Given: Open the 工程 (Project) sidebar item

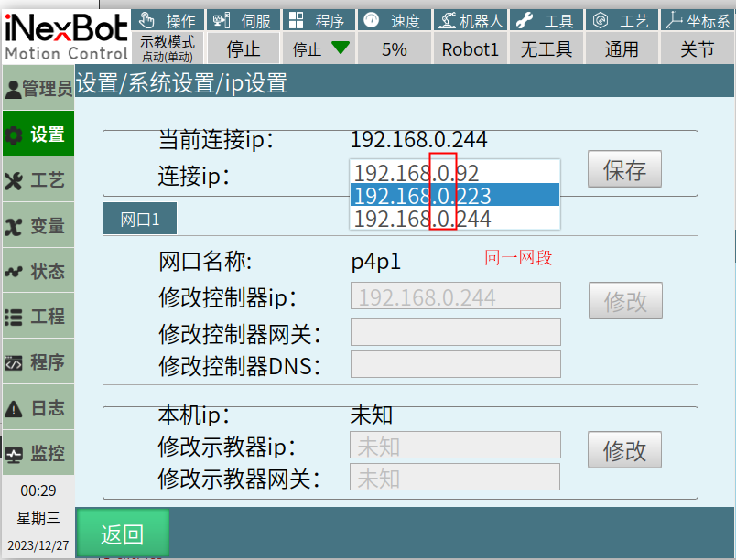Looking at the screenshot, I should click(x=38, y=318).
